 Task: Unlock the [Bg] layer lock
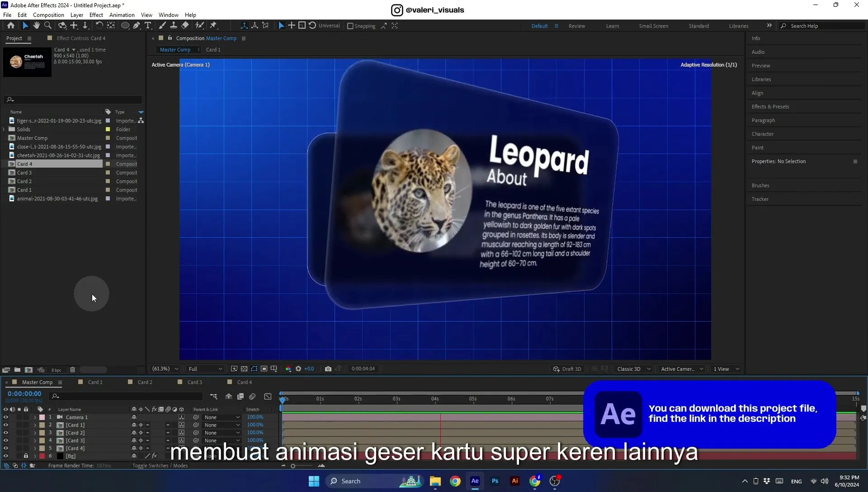(x=26, y=456)
